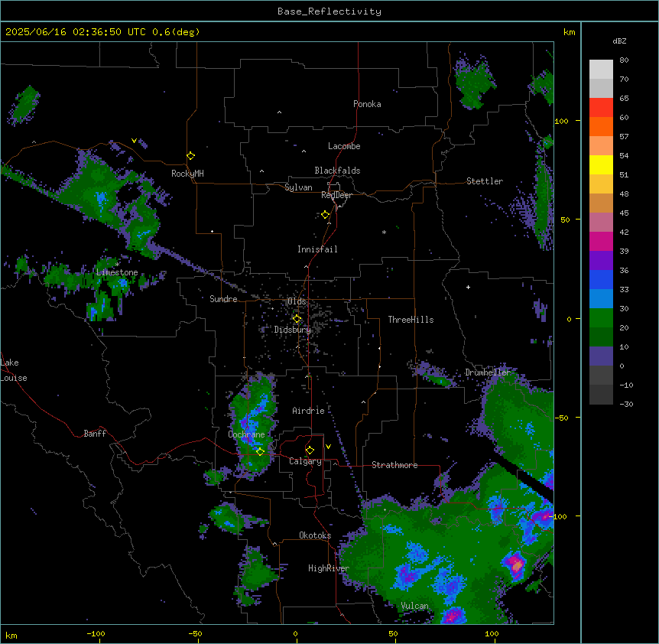Click the 80 value on dBZ scale
The width and height of the screenshot is (659, 644).
[624, 60]
